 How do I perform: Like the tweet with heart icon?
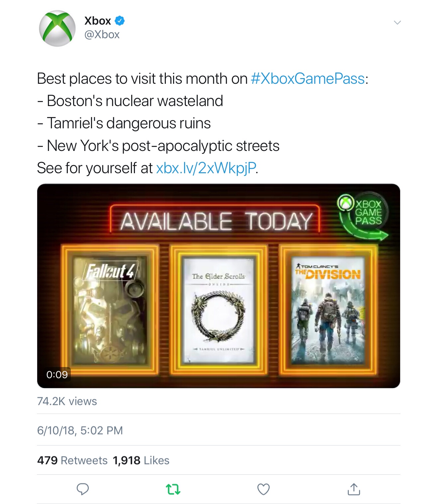click(x=264, y=489)
